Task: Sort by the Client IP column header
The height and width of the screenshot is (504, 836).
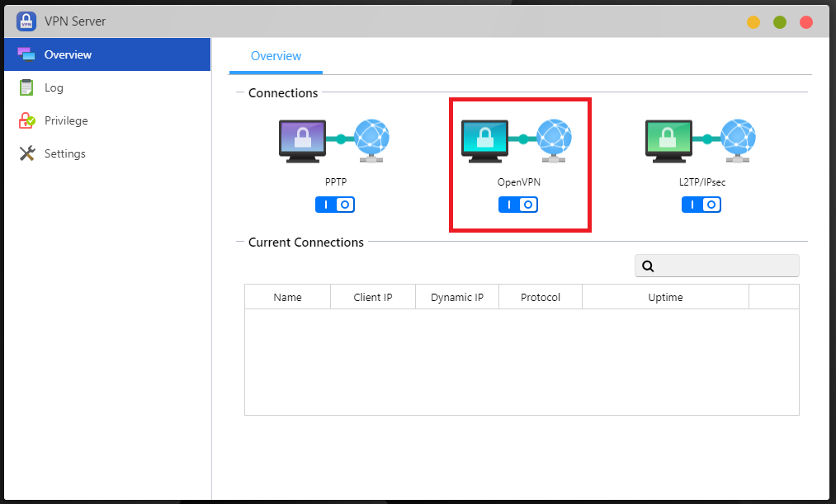Action: pos(373,297)
